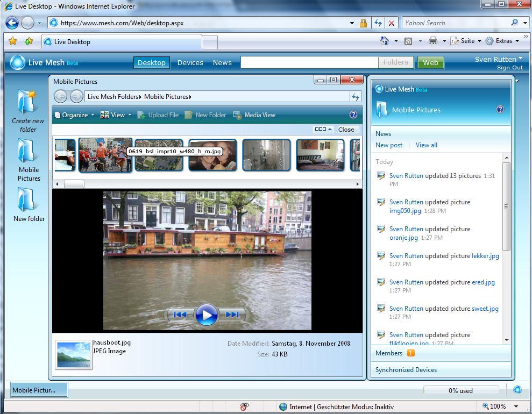Refresh the Mobile Pictures folder view

pyautogui.click(x=355, y=97)
